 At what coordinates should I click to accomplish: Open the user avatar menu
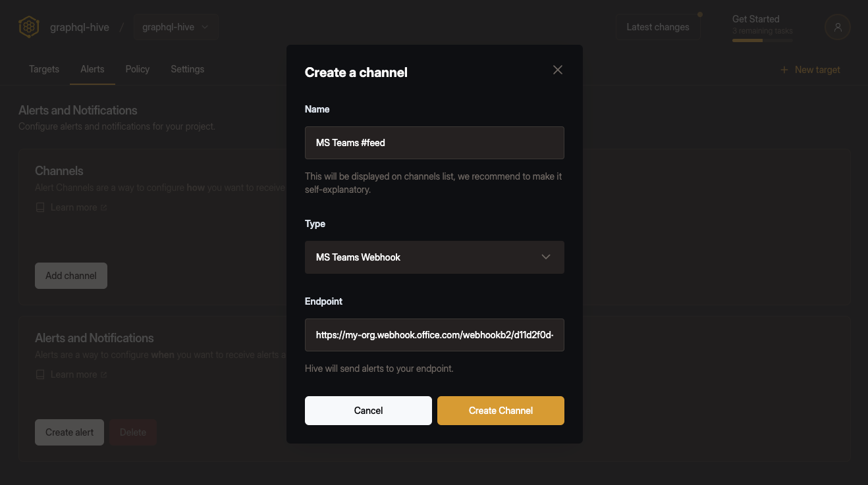[837, 26]
